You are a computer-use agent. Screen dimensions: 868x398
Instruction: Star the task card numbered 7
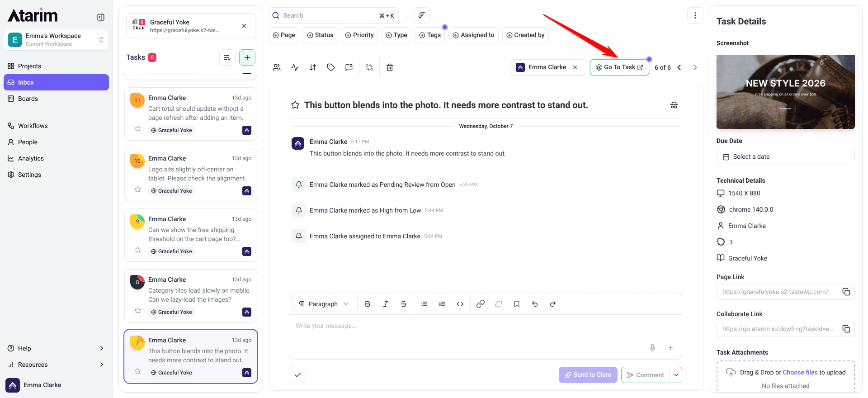click(138, 371)
